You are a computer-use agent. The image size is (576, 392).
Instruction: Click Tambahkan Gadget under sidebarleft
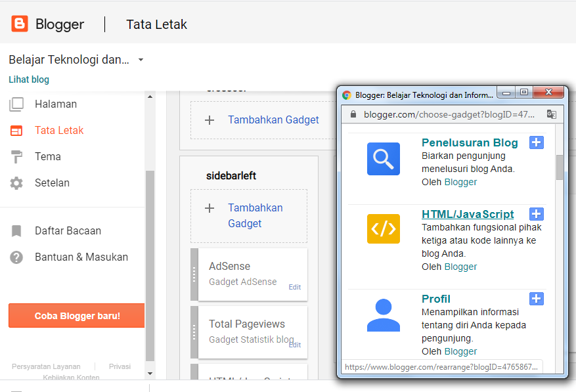255,215
